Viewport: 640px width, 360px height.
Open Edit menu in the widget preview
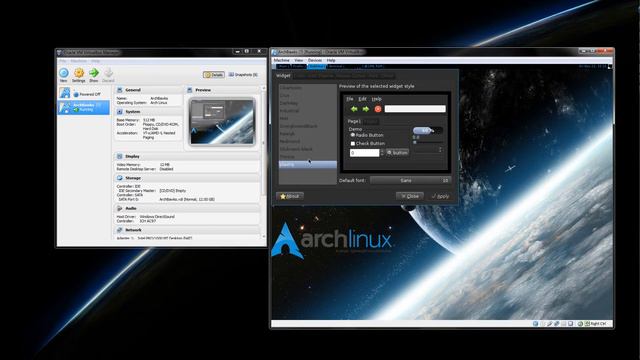(362, 99)
